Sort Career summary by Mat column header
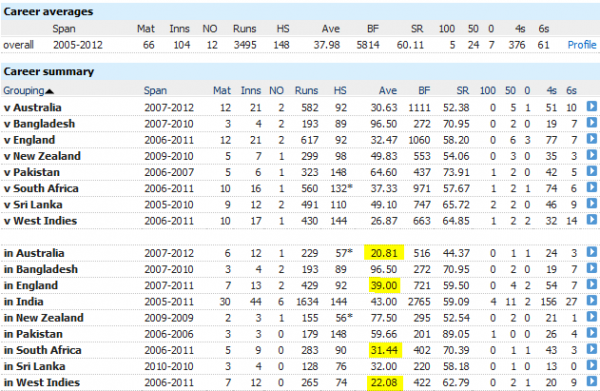600x391 pixels. [x=222, y=91]
